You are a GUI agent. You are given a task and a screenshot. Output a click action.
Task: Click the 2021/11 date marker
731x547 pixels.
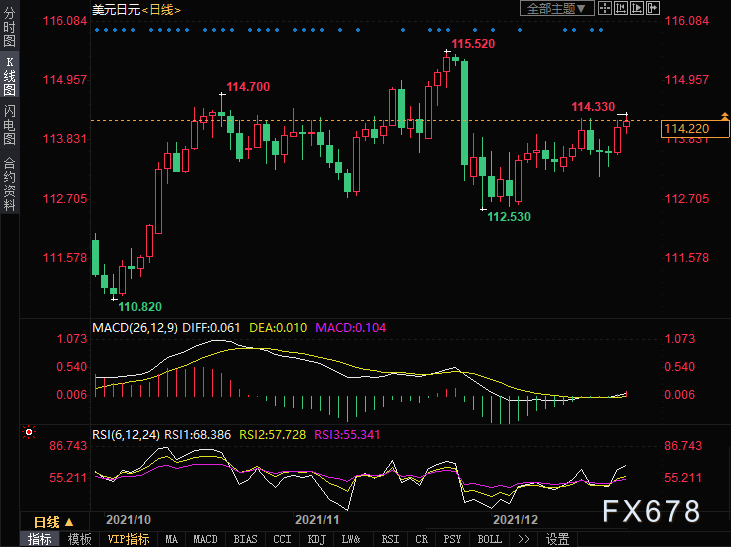pyautogui.click(x=317, y=519)
